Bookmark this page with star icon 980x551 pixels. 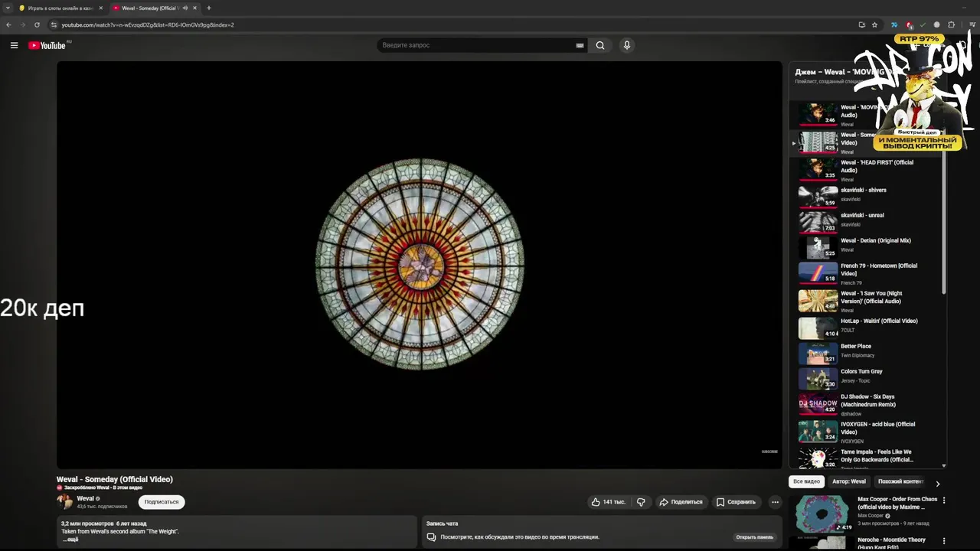tap(874, 24)
